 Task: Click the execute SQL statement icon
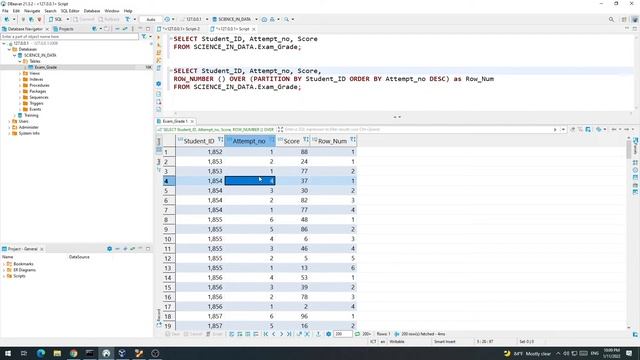[159, 38]
